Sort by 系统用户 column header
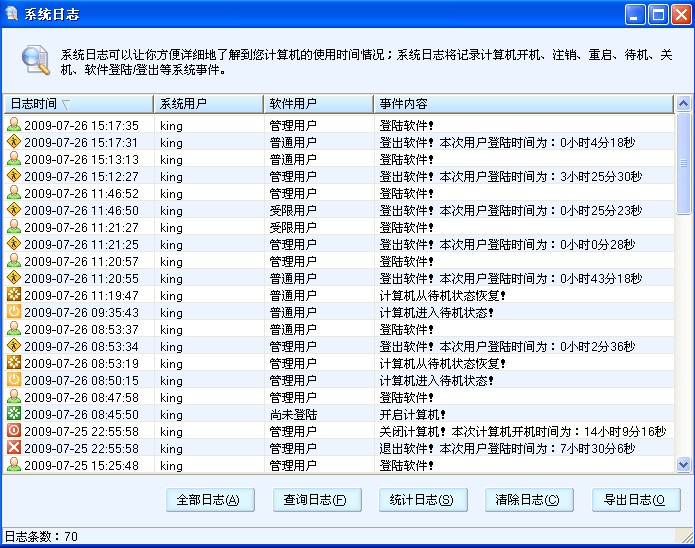Viewport: 695px width, 548px height. 208,104
